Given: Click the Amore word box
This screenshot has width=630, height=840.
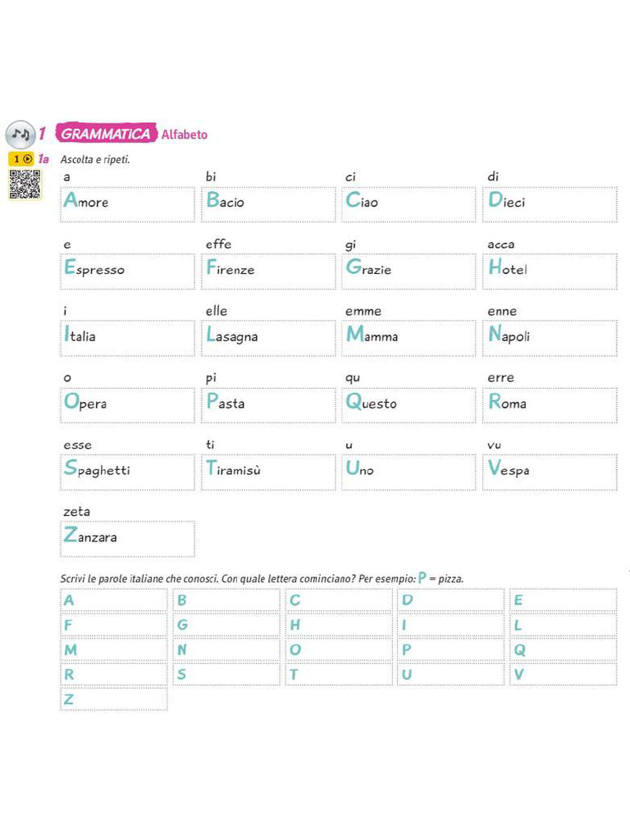Looking at the screenshot, I should pos(127,203).
